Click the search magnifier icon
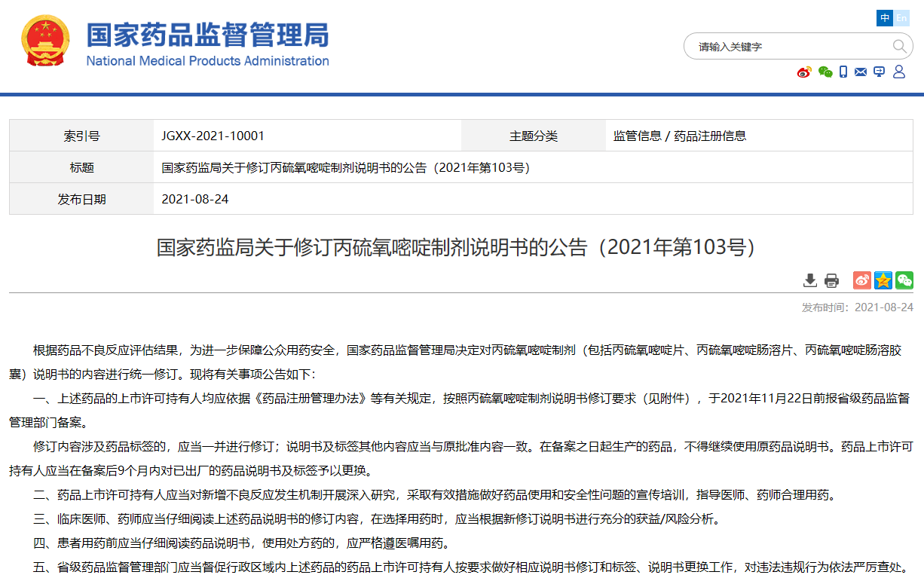Viewport: 924px width, 581px height. [900, 47]
